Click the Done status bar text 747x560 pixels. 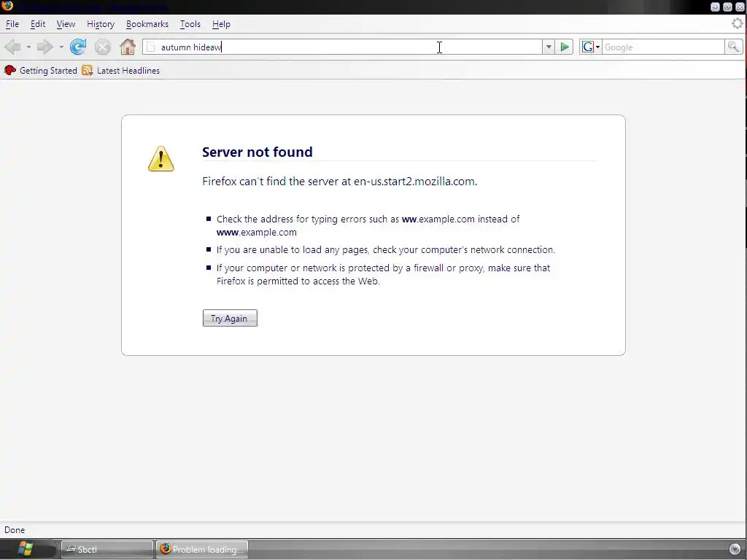point(15,530)
